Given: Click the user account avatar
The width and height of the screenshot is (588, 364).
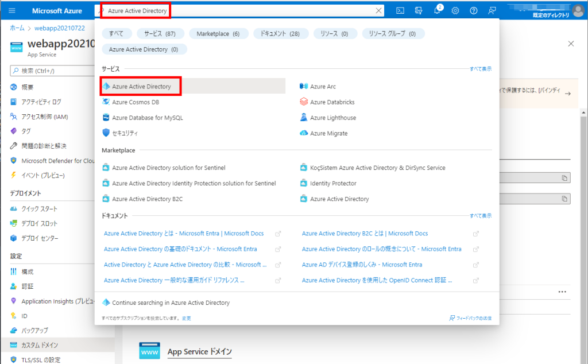Looking at the screenshot, I should click(x=578, y=10).
